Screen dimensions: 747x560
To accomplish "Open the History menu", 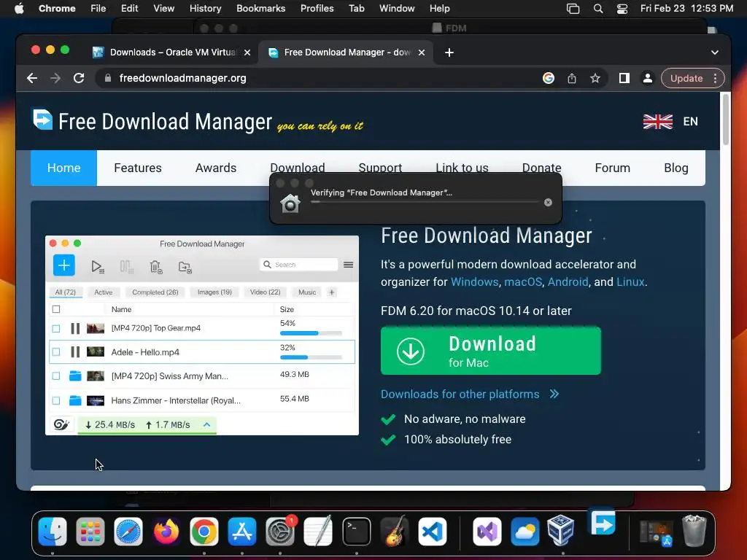I will [205, 8].
